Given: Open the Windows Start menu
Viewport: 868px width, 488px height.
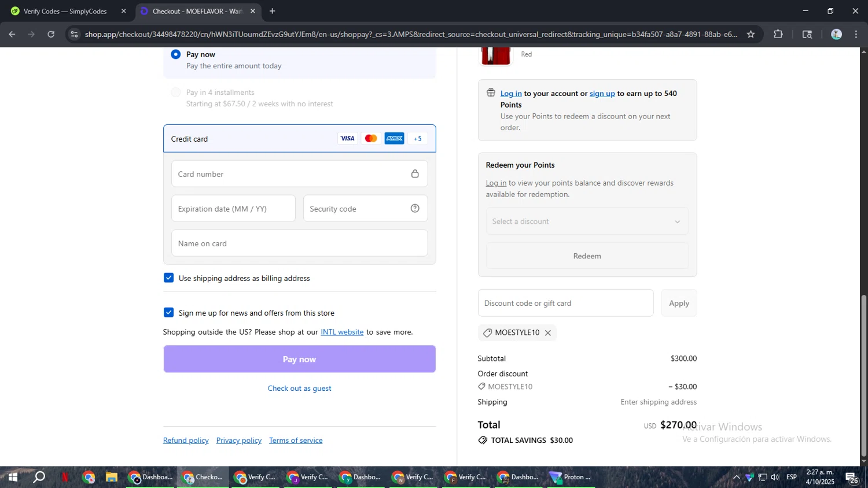Looking at the screenshot, I should (x=12, y=477).
